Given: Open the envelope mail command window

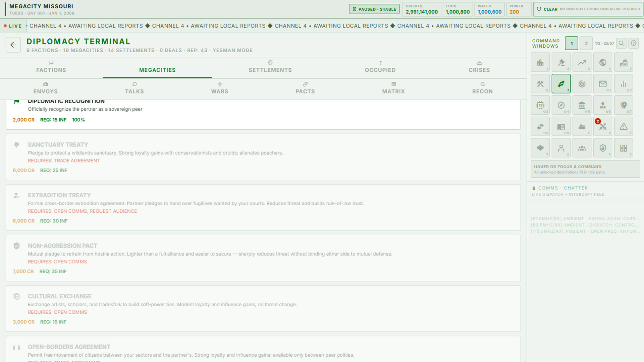Looking at the screenshot, I should point(602,84).
